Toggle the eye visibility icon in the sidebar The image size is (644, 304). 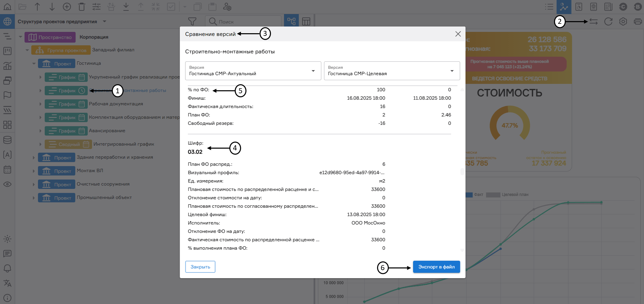pyautogui.click(x=7, y=184)
